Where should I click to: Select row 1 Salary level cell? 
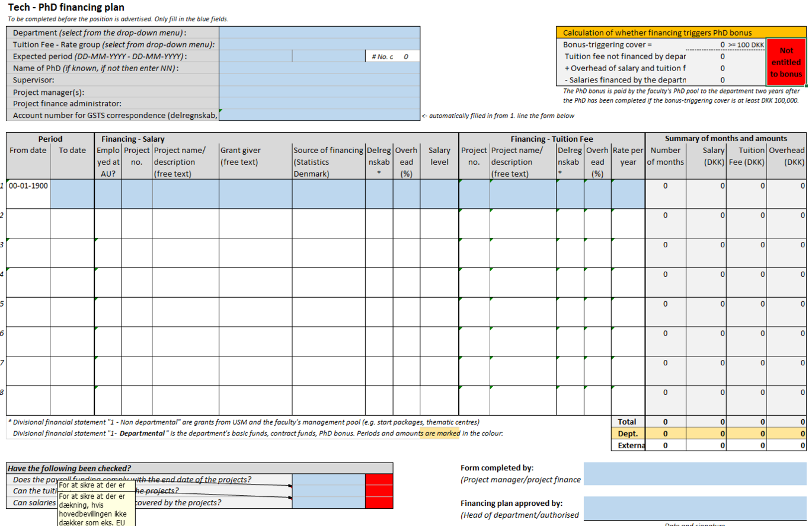(439, 193)
